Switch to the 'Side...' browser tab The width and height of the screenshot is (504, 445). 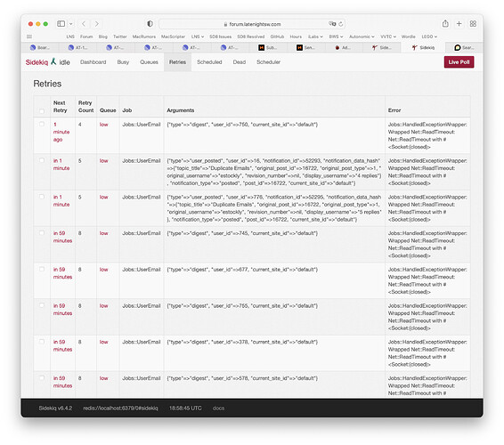click(381, 47)
